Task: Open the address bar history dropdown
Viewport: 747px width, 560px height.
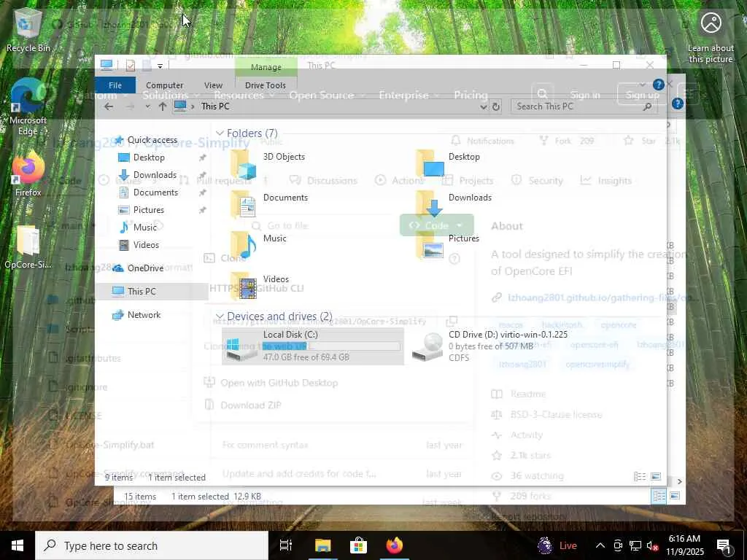Action: (x=483, y=106)
